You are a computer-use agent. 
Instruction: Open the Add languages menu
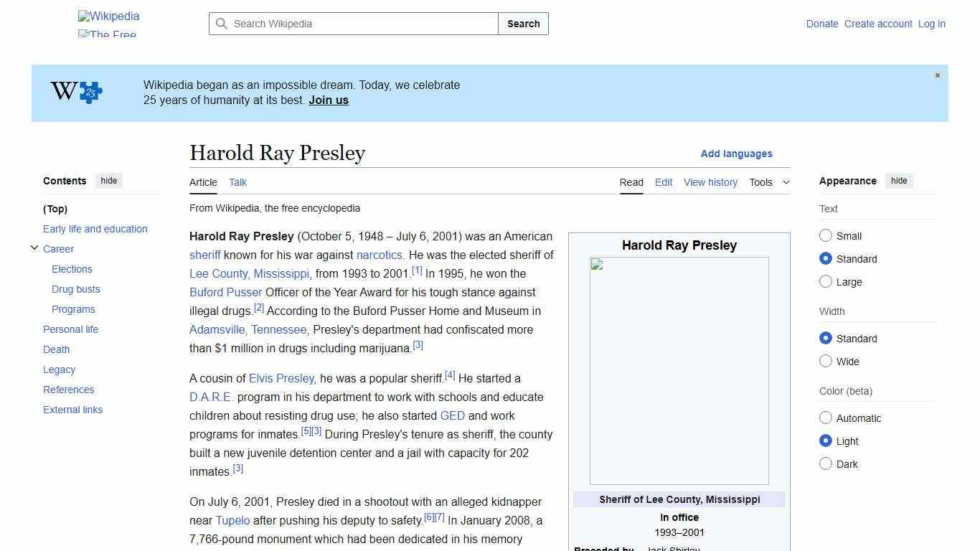coord(737,154)
